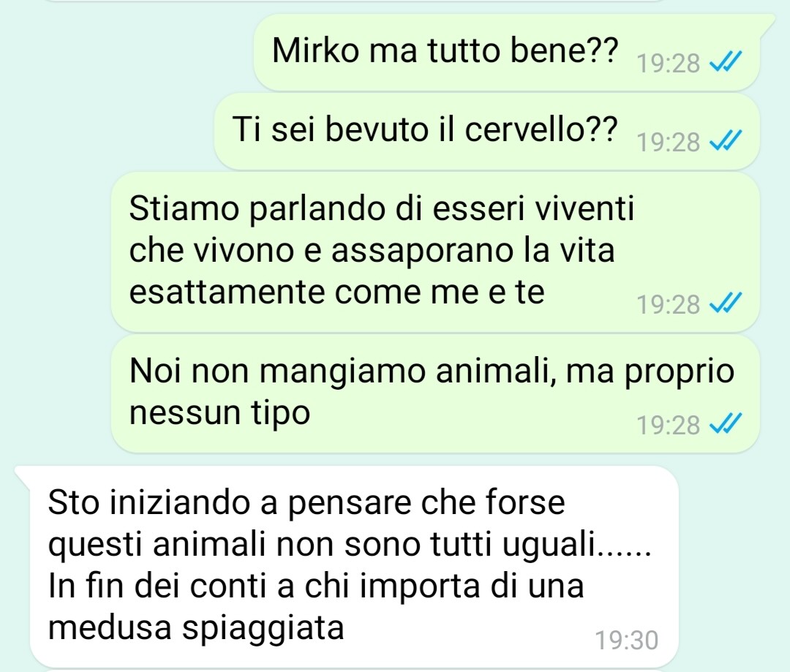
Task: Tap read receipt ticks on 'Mirko ma tutto bene??'
Action: (x=725, y=62)
